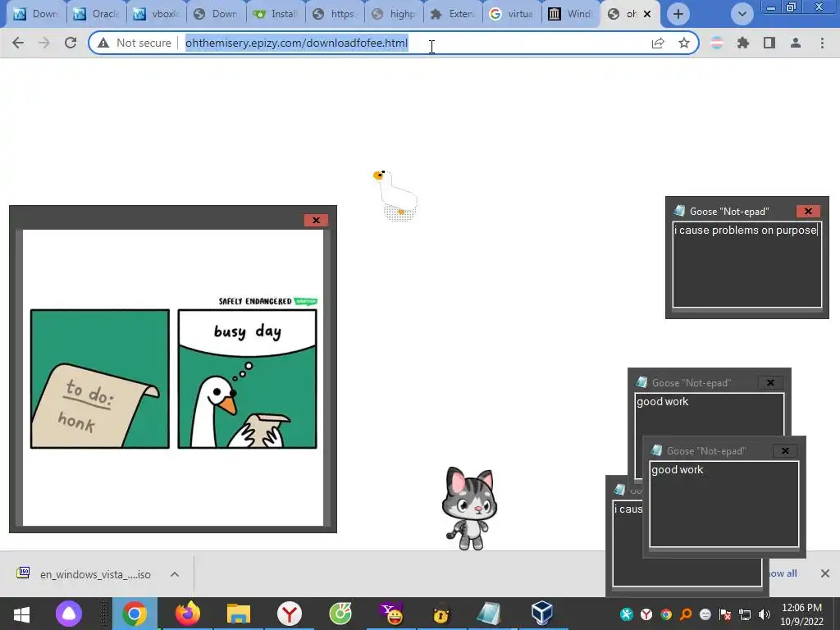Click the flag with red X tray icon
Screen dimensions: 840x630
[725, 614]
